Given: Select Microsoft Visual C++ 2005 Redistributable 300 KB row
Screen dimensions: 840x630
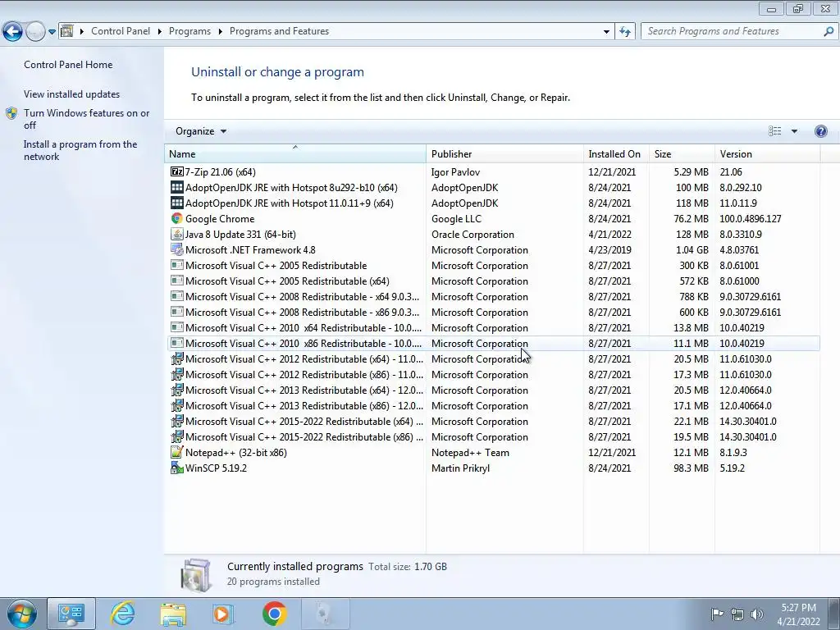Looking at the screenshot, I should click(x=493, y=265).
